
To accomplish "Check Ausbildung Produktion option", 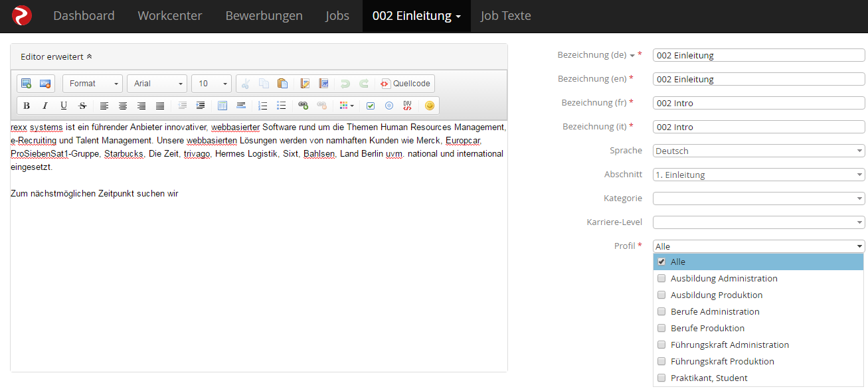I will [x=661, y=295].
